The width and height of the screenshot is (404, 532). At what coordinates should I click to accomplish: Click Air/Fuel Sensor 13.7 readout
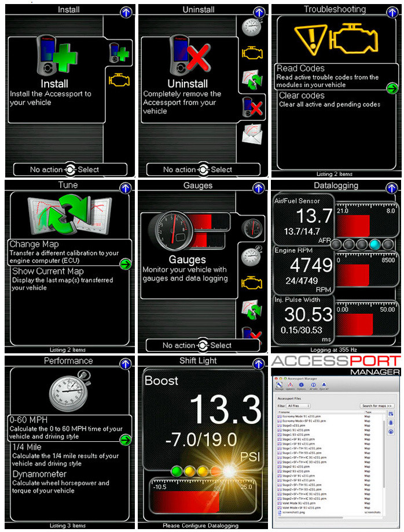coord(303,220)
